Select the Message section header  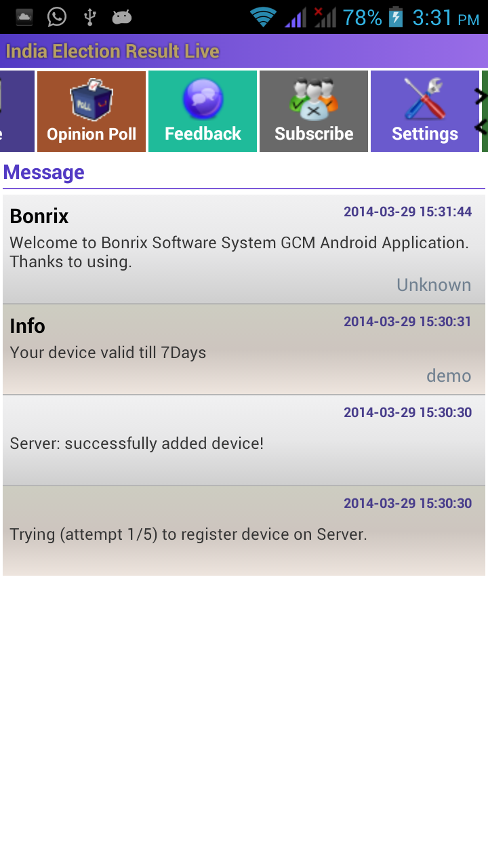44,172
